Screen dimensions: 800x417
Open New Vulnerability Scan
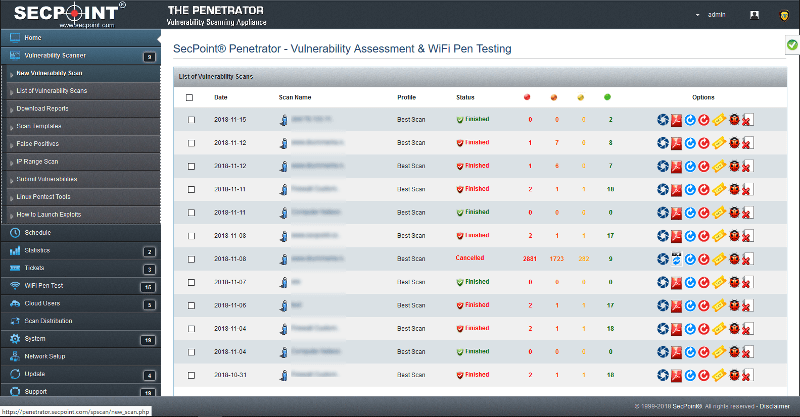tap(49, 73)
